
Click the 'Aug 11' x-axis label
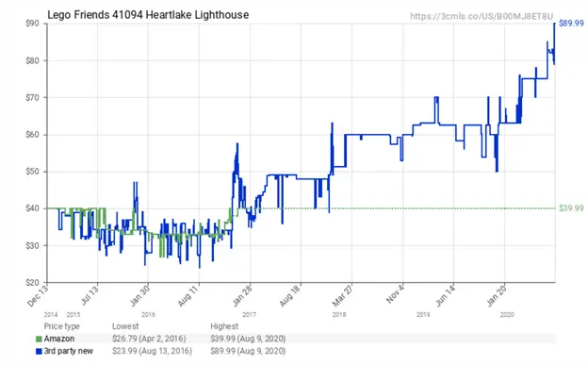coord(189,295)
